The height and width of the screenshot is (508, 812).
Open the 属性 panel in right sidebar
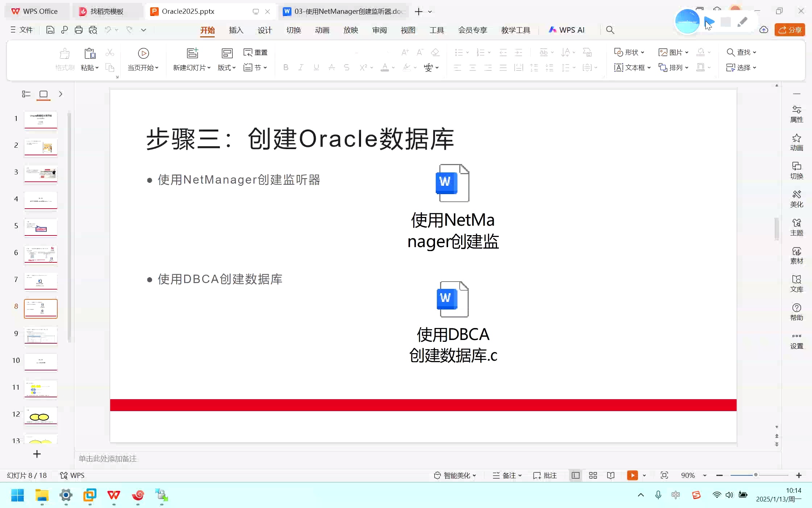796,114
